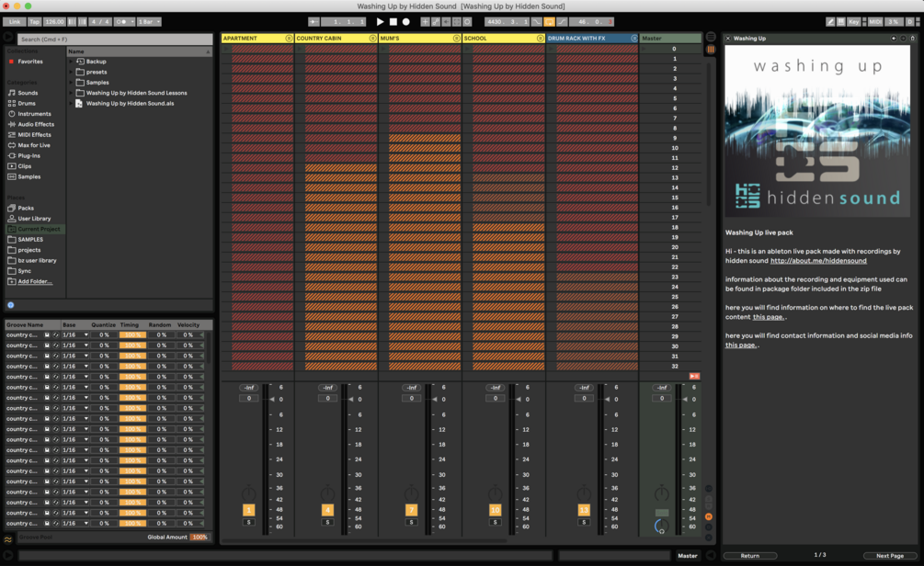The image size is (924, 566).
Task: Click the Master track volume fader
Action: pyautogui.click(x=685, y=400)
